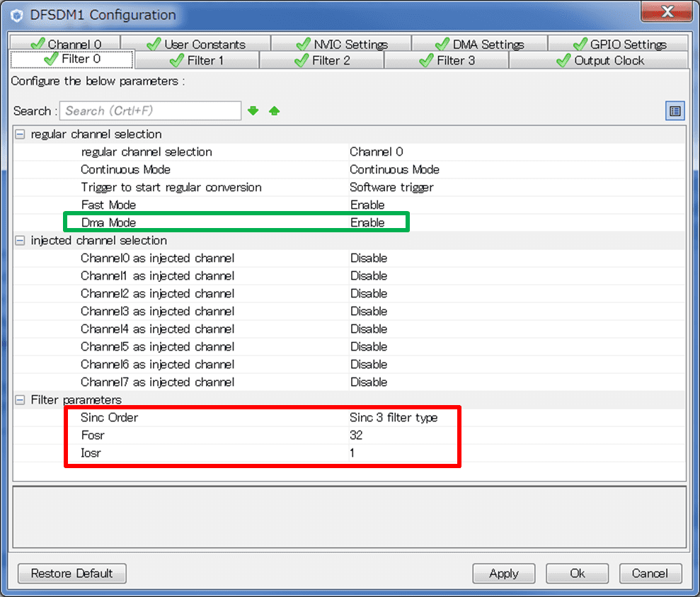Collapse the injected channel selection section
The height and width of the screenshot is (597, 700).
[x=20, y=241]
